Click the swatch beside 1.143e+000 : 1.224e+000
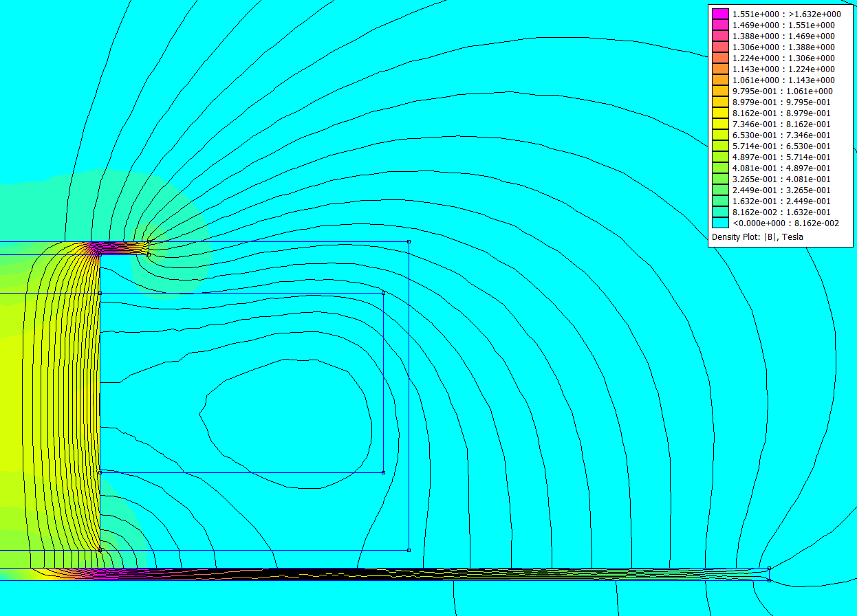The height and width of the screenshot is (616, 857). (x=720, y=69)
